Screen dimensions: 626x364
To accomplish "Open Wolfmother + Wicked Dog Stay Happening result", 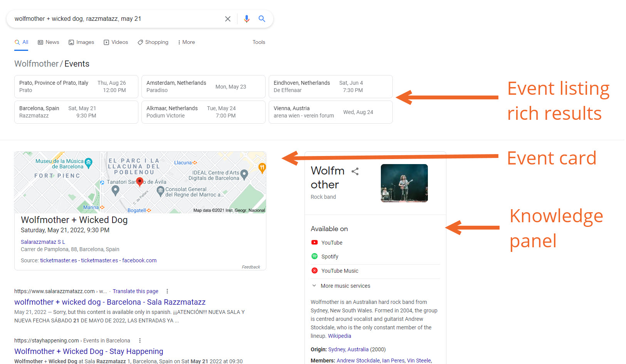I will click(x=89, y=351).
